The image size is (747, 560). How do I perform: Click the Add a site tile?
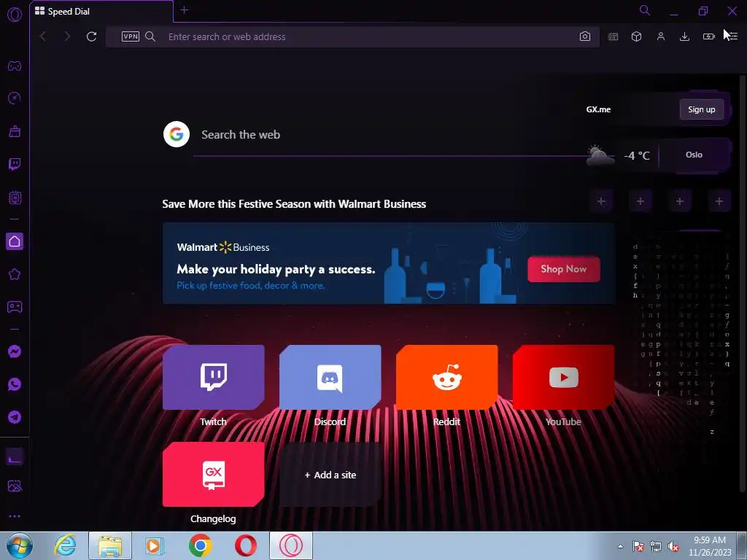(x=330, y=474)
